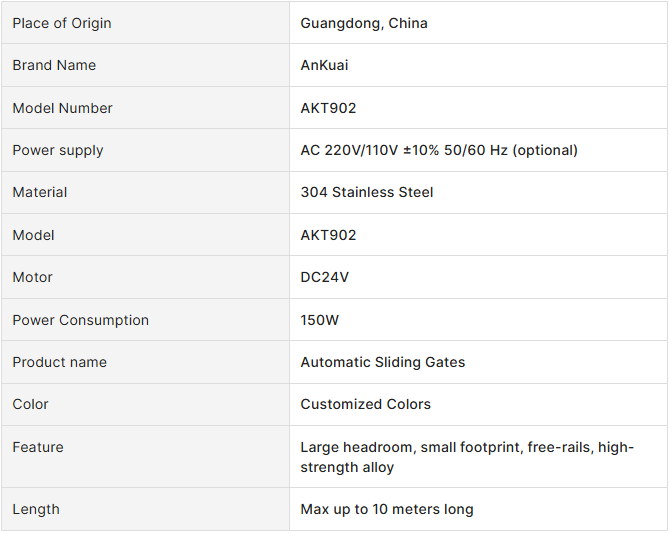The image size is (672, 534).
Task: Select the "Customized Colors" value
Action: (366, 404)
